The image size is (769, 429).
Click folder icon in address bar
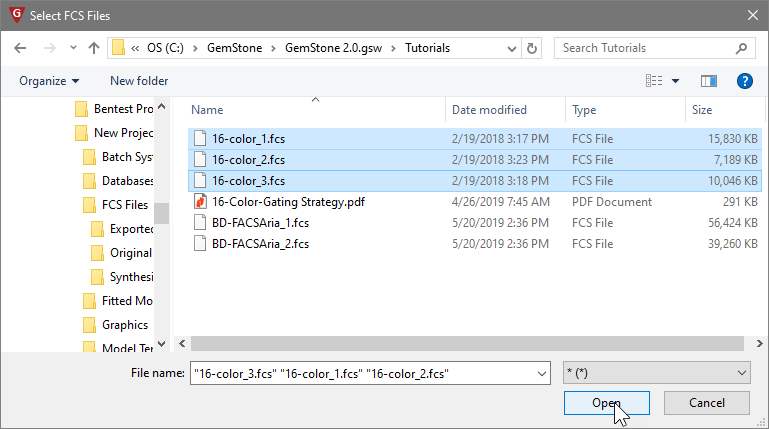[x=118, y=48]
